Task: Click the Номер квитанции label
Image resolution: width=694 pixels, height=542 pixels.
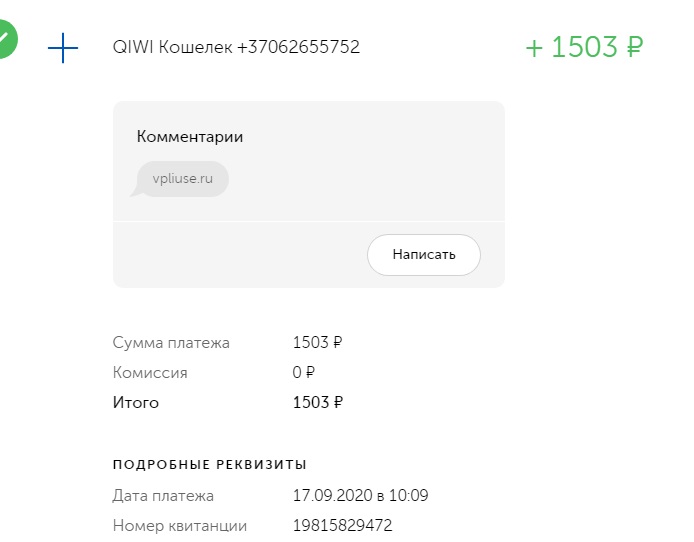Action: pos(180,526)
